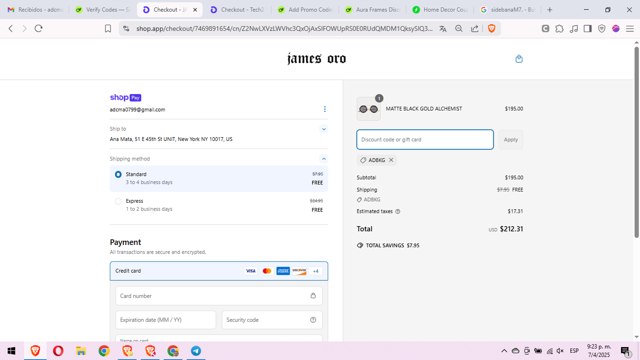Click the Total $212.31 amount
The width and height of the screenshot is (640, 360).
coord(511,229)
